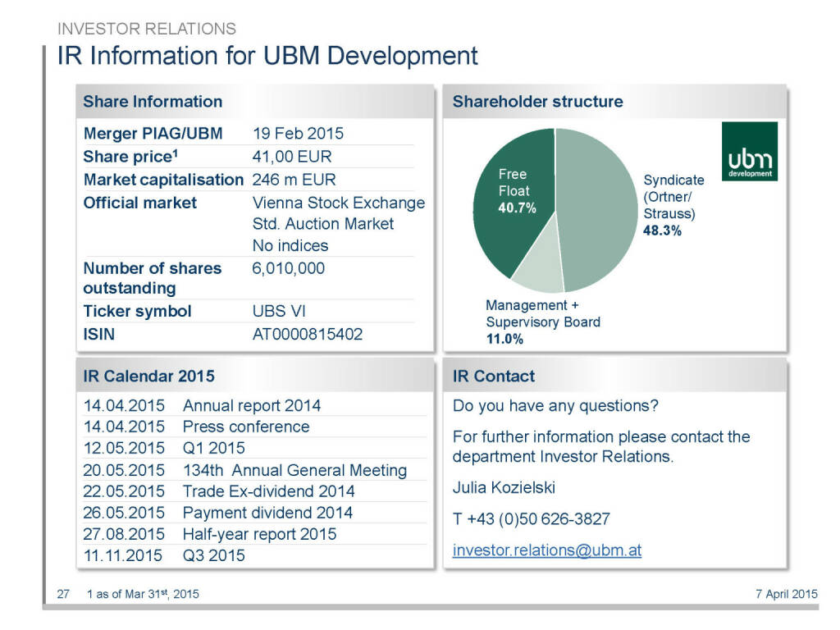Click the slide title IR Information for UBM Development
The width and height of the screenshot is (840, 630).
coord(267,56)
